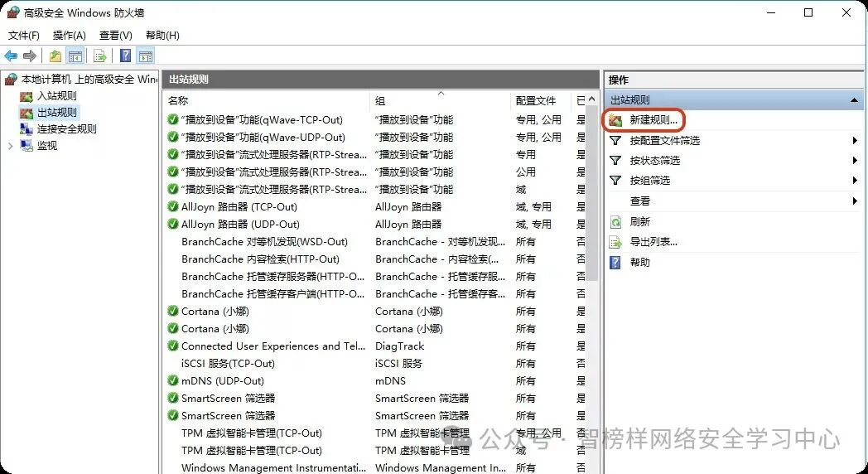The width and height of the screenshot is (868, 474).
Task: Sort by the 配置文件 column header
Action: click(540, 101)
